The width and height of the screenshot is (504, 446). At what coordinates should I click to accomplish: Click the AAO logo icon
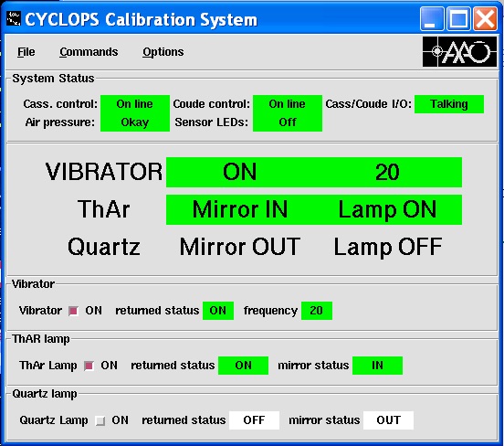tap(459, 51)
